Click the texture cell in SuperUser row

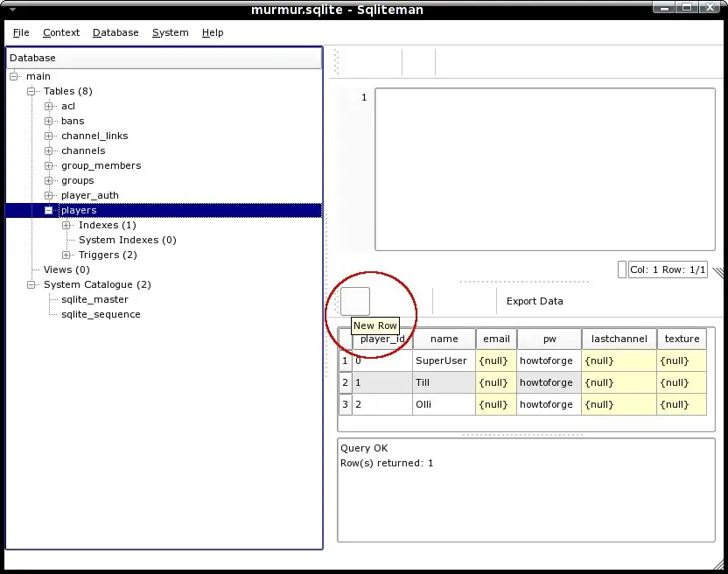682,360
